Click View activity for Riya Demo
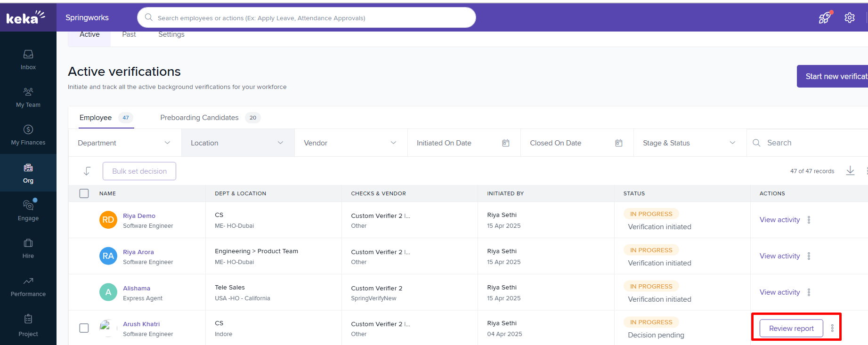 pos(779,220)
